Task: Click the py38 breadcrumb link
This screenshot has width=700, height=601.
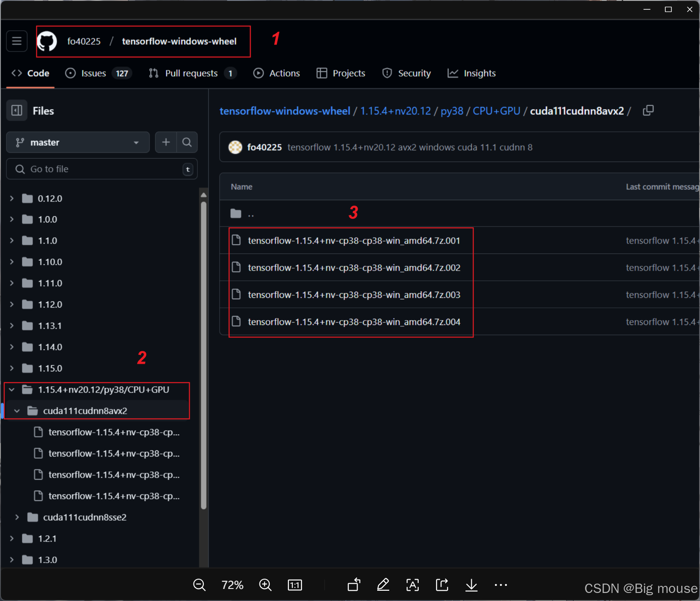Action: 452,111
